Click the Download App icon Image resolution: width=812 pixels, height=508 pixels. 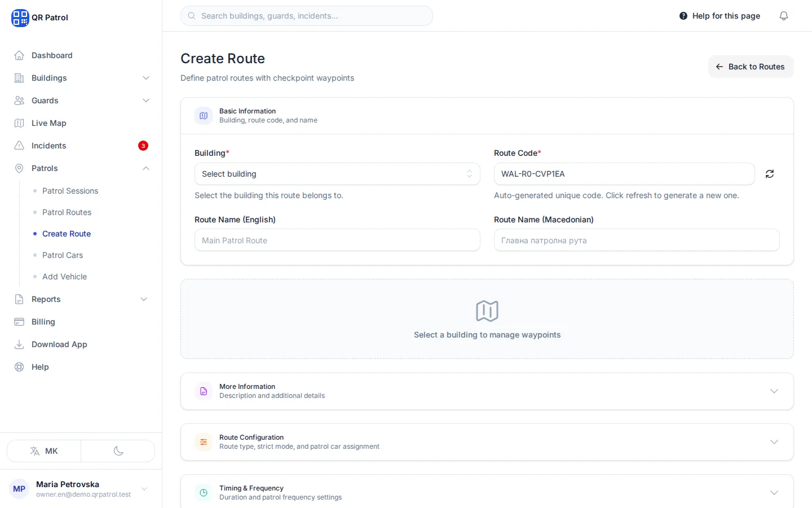click(19, 344)
